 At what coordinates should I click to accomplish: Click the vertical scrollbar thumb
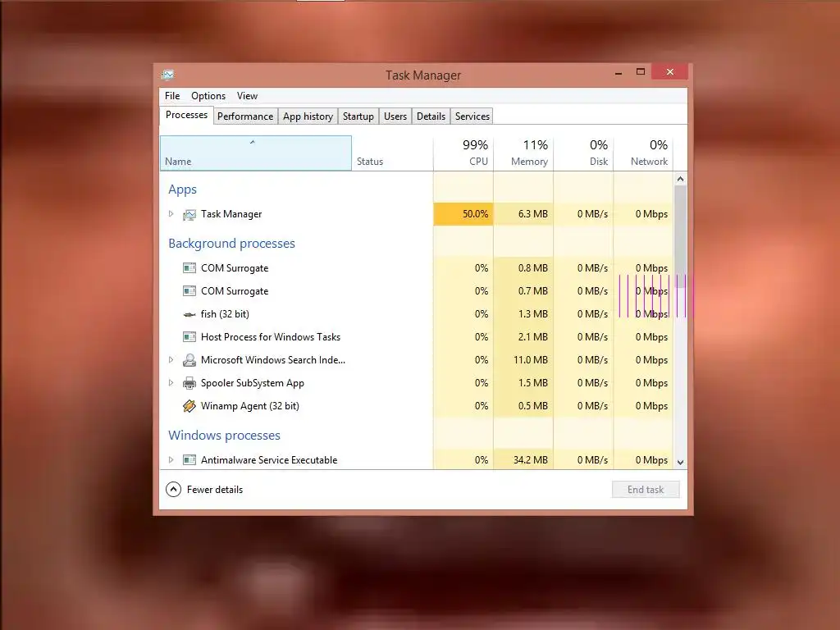pos(680,237)
